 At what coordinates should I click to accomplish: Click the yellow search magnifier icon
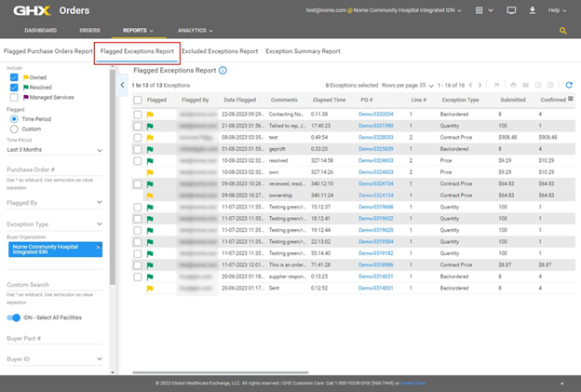(562, 31)
